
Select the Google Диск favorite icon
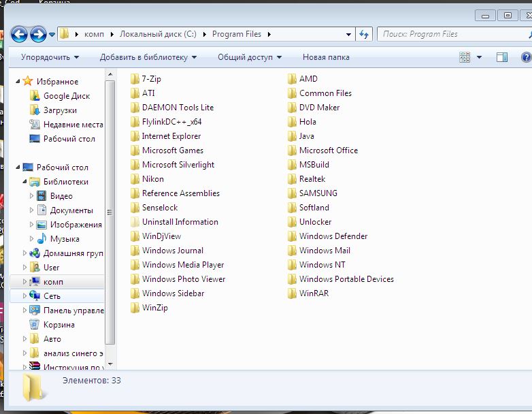click(35, 96)
